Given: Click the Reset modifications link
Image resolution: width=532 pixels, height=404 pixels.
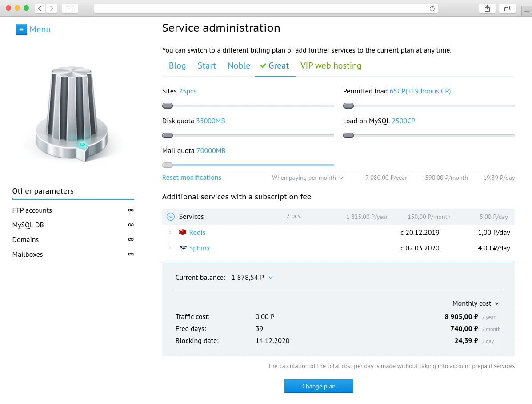Looking at the screenshot, I should pyautogui.click(x=192, y=177).
